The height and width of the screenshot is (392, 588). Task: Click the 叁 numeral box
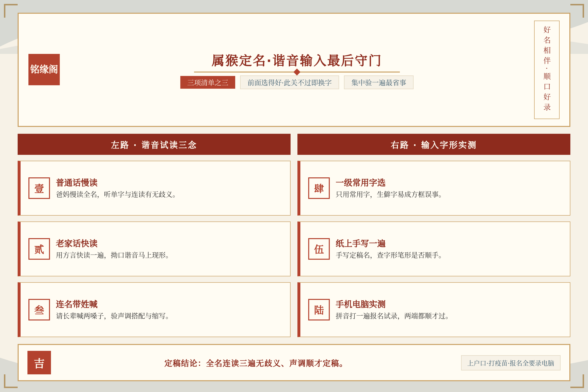point(39,310)
